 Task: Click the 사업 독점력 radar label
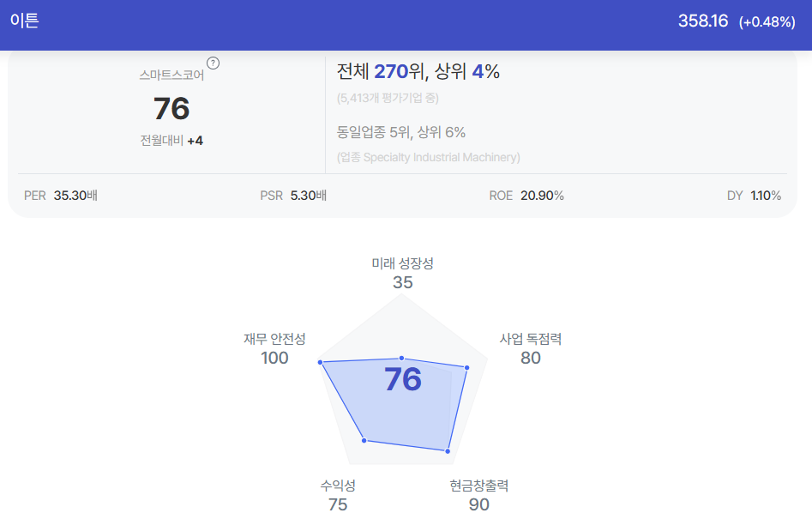[x=530, y=339]
